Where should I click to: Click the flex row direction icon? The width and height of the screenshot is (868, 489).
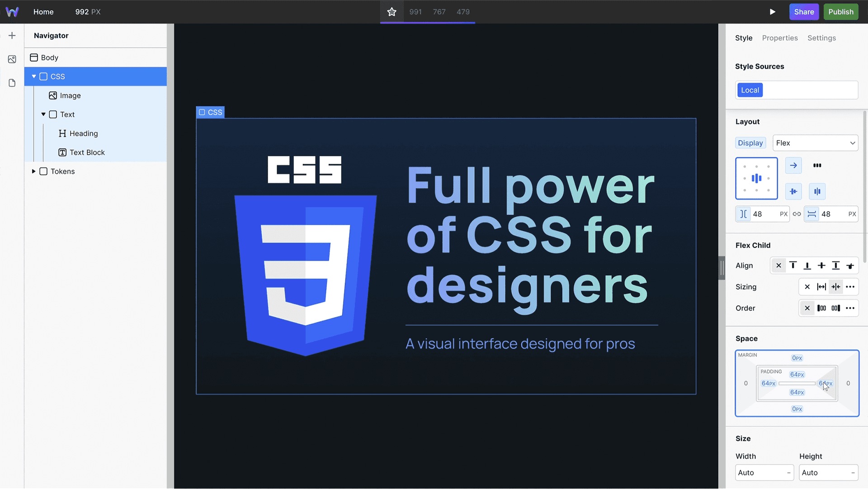(793, 165)
